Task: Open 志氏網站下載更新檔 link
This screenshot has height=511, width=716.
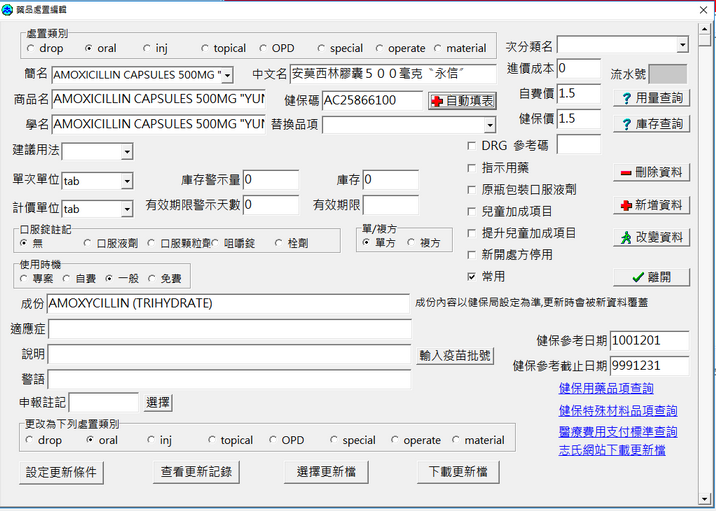Action: tap(612, 450)
